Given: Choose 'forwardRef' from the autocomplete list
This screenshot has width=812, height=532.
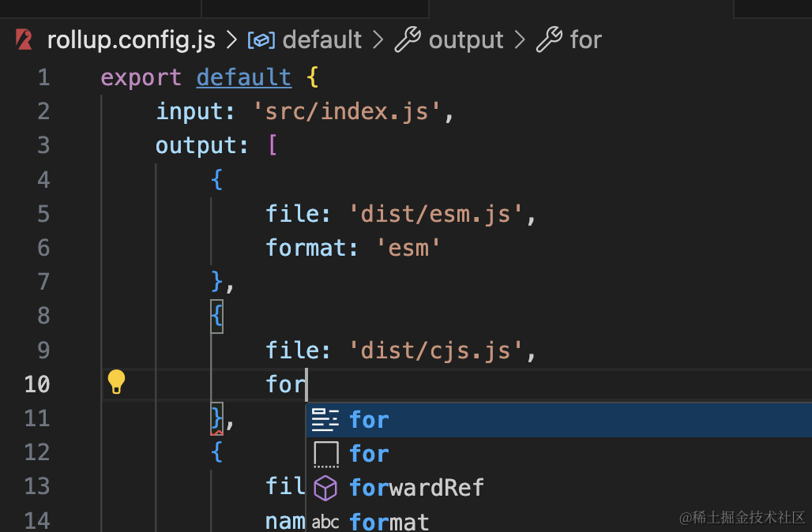Looking at the screenshot, I should (x=416, y=488).
